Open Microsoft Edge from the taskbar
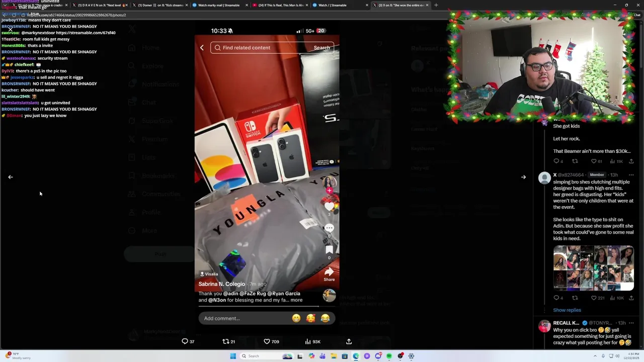This screenshot has height=362, width=644. click(x=356, y=356)
